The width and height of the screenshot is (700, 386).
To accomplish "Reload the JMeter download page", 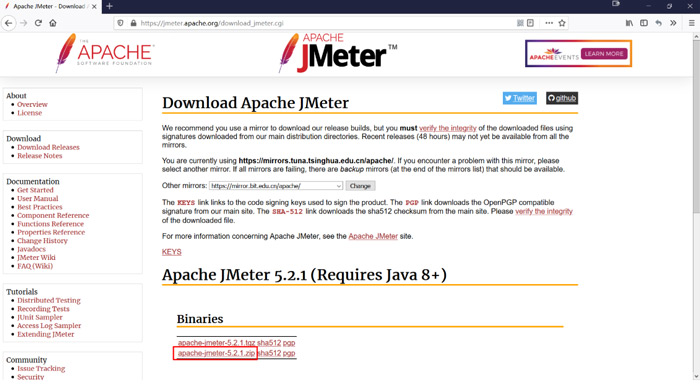I will [38, 23].
